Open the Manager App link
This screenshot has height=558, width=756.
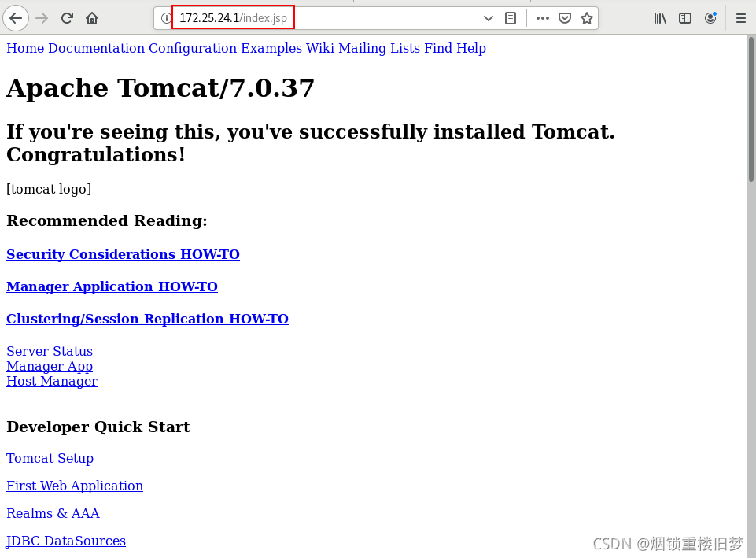(50, 366)
